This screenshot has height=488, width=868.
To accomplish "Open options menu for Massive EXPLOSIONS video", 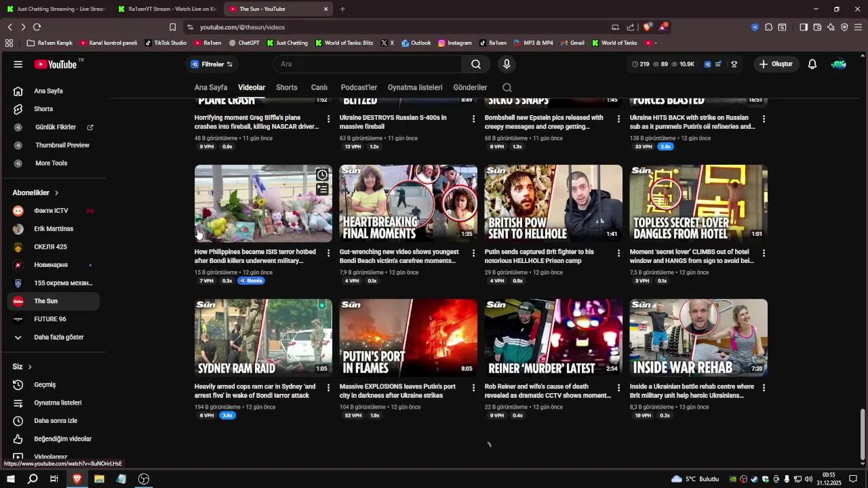I will [x=473, y=388].
